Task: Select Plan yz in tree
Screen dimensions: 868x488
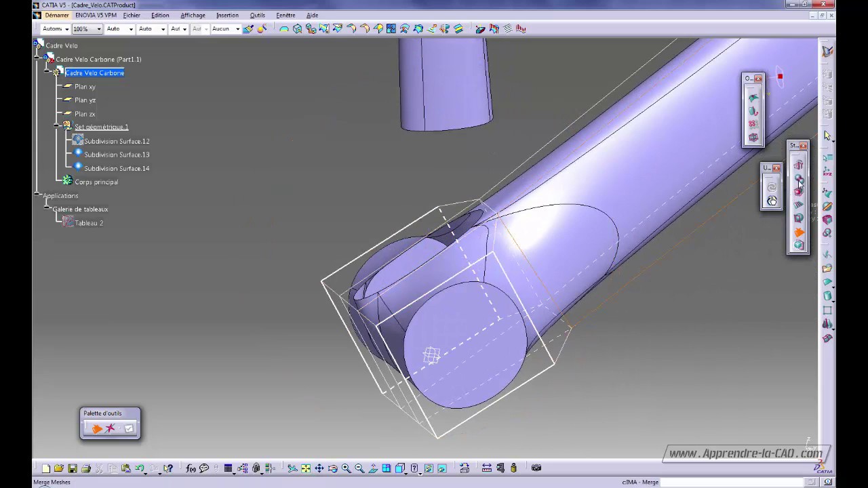Action: pyautogui.click(x=85, y=100)
